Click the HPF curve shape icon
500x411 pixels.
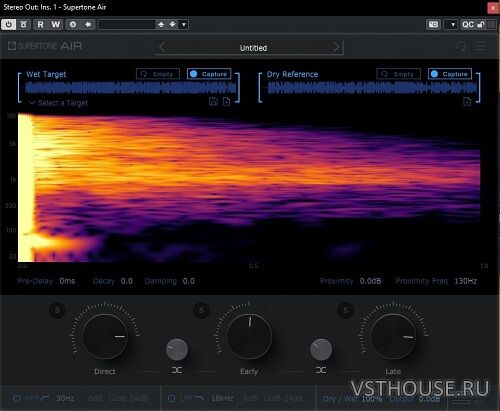tap(45, 398)
